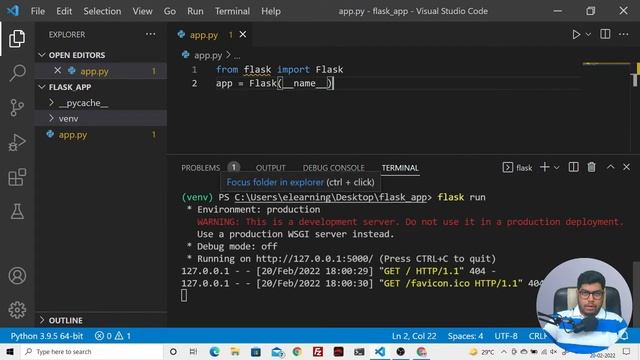Viewport: 640px width, 360px height.
Task: Open errors and warnings status indicator
Action: (113, 336)
